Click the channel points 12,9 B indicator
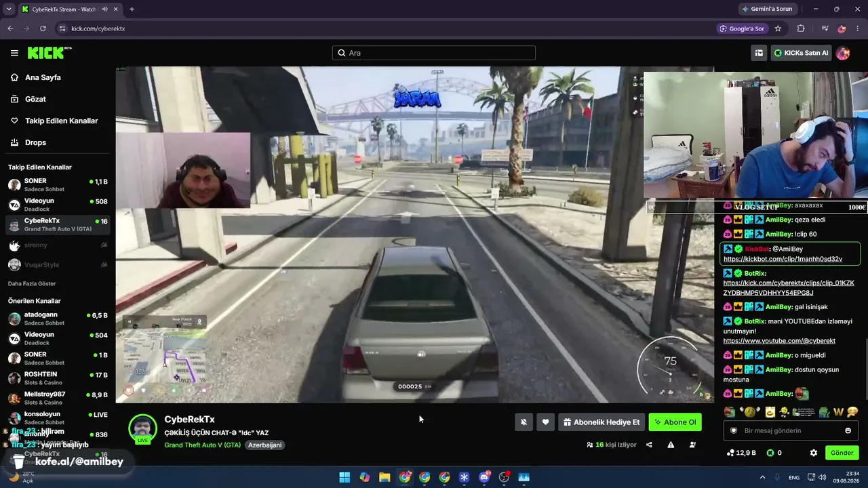Viewport: 868px width, 488px height. (741, 453)
